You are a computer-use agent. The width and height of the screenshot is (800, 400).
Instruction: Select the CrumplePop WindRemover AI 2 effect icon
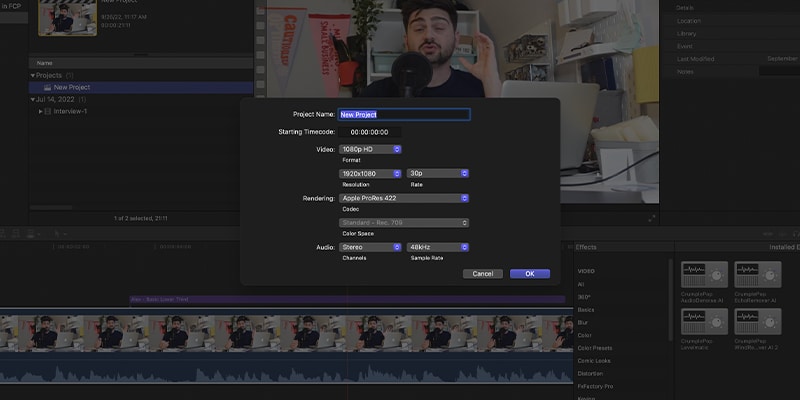pos(758,321)
